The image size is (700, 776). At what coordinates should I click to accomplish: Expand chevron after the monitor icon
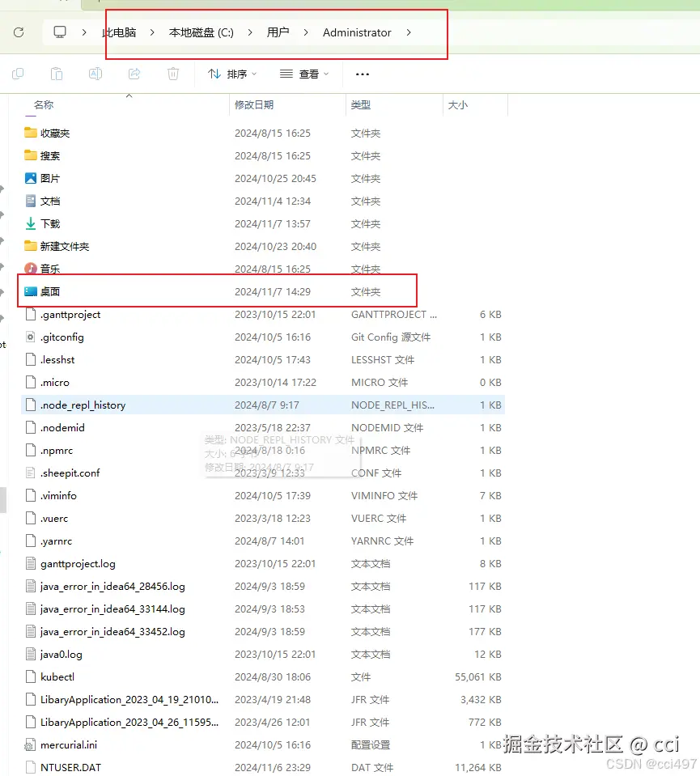(x=84, y=32)
